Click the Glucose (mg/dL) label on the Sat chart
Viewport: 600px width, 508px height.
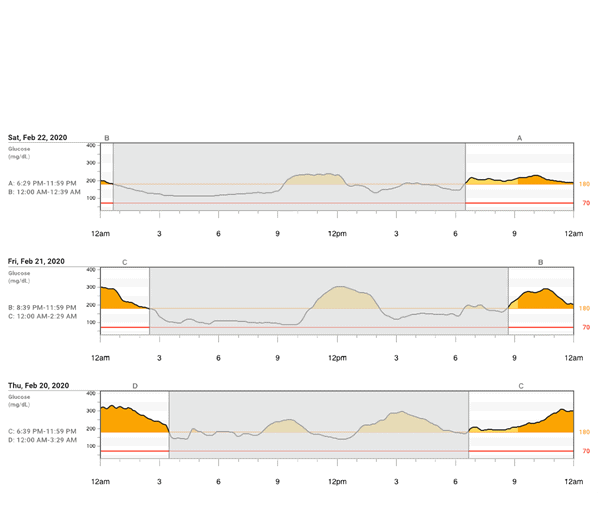click(x=19, y=153)
